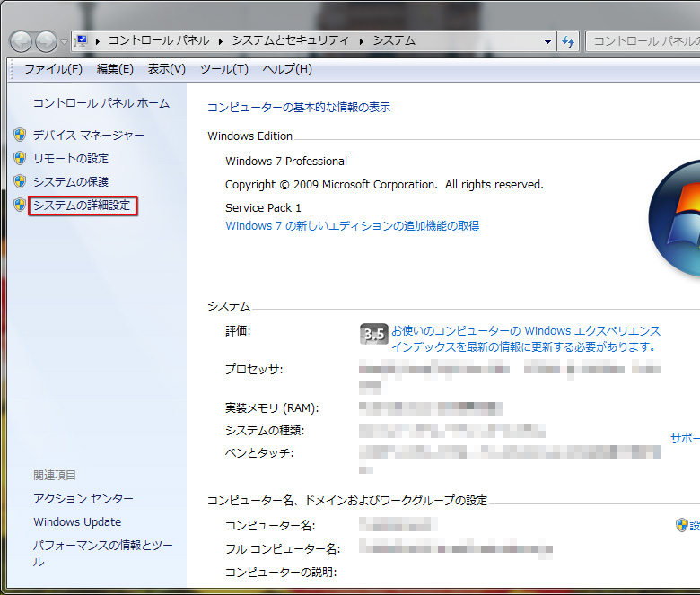Expand the arrow after システムとセキュリティ breadcrumb
Viewport: 700px width, 595px height.
point(361,41)
